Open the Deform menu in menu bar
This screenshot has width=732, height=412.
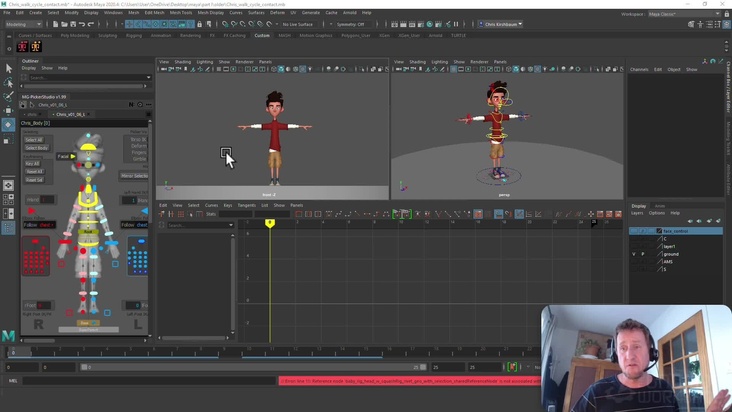(277, 13)
